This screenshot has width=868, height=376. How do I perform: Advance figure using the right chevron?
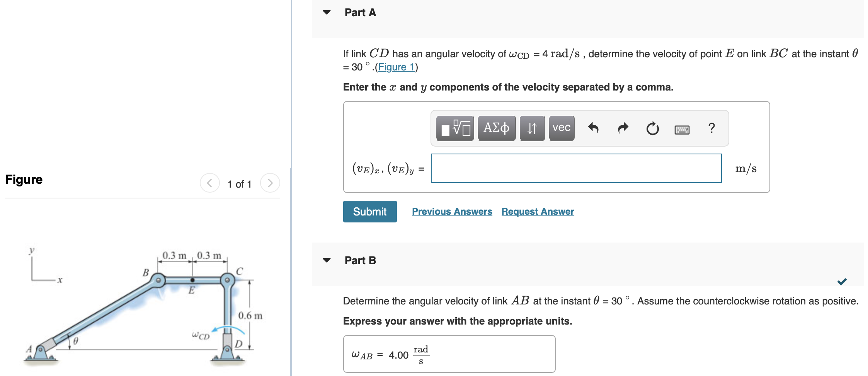(x=270, y=183)
